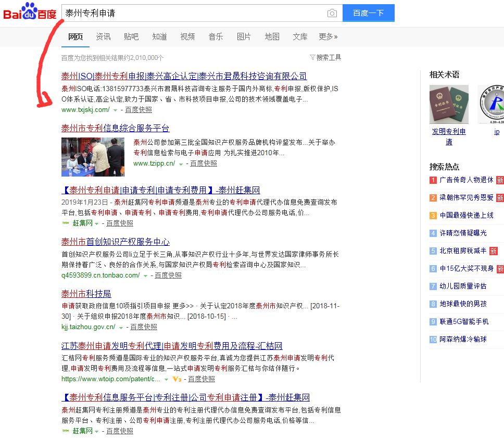Switch to the 图片 tab

point(244,36)
